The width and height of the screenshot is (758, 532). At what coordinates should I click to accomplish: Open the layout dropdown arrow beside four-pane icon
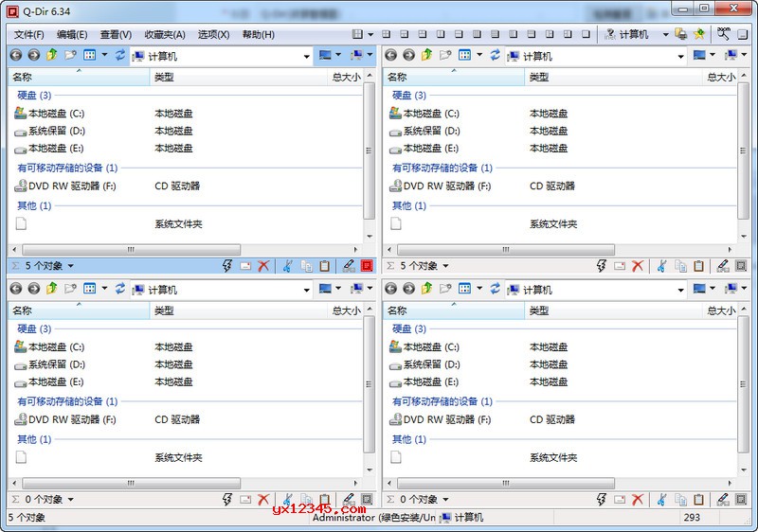[370, 34]
